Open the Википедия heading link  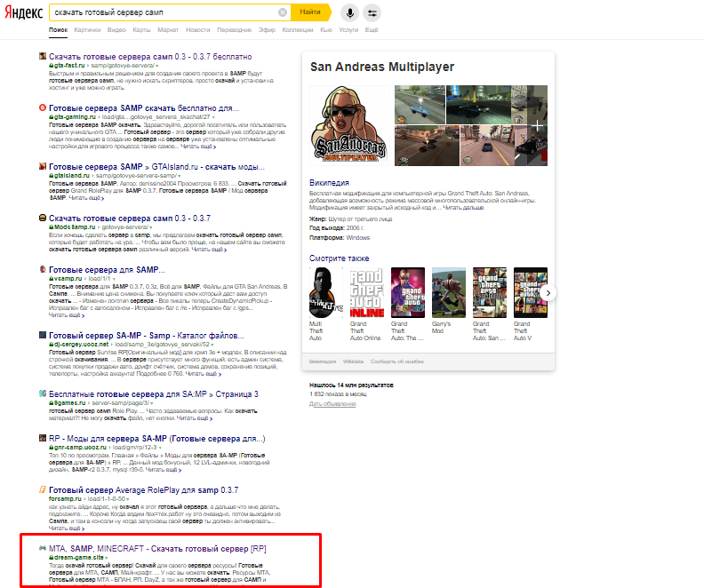click(329, 183)
